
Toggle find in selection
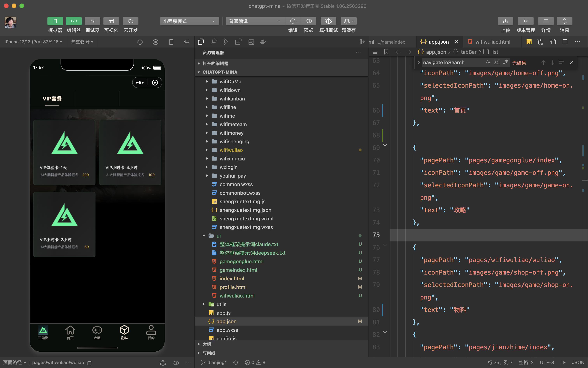coord(561,62)
